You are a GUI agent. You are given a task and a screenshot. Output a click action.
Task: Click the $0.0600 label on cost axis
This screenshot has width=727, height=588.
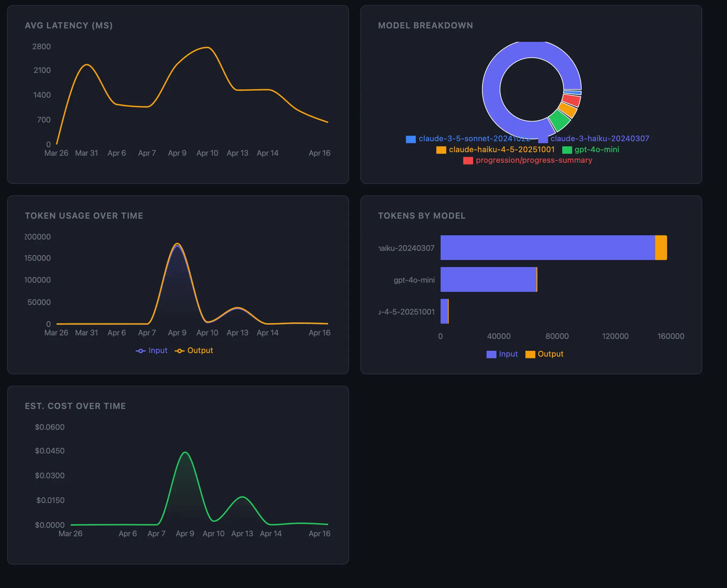(x=50, y=427)
